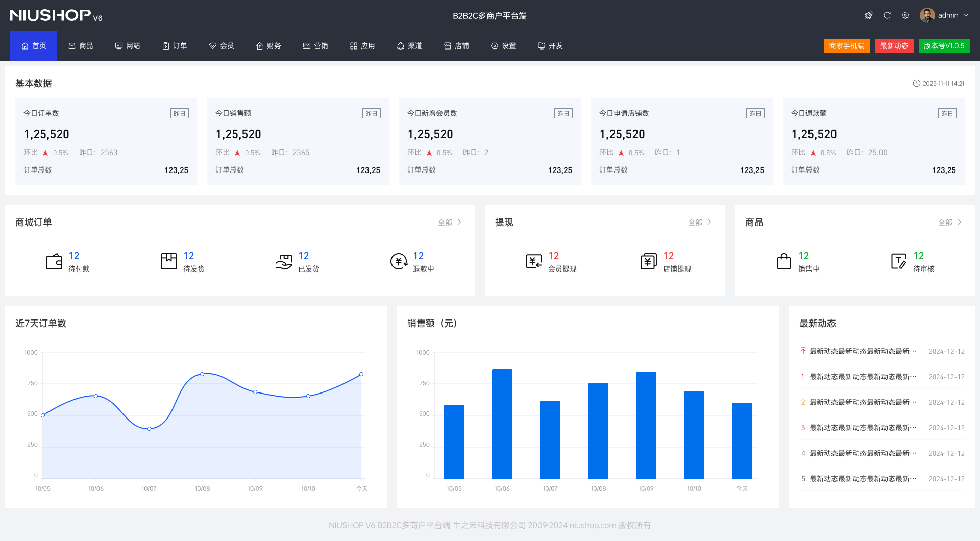Switch to the 营销 navigation tab
Image resolution: width=980 pixels, height=541 pixels.
pyautogui.click(x=315, y=45)
